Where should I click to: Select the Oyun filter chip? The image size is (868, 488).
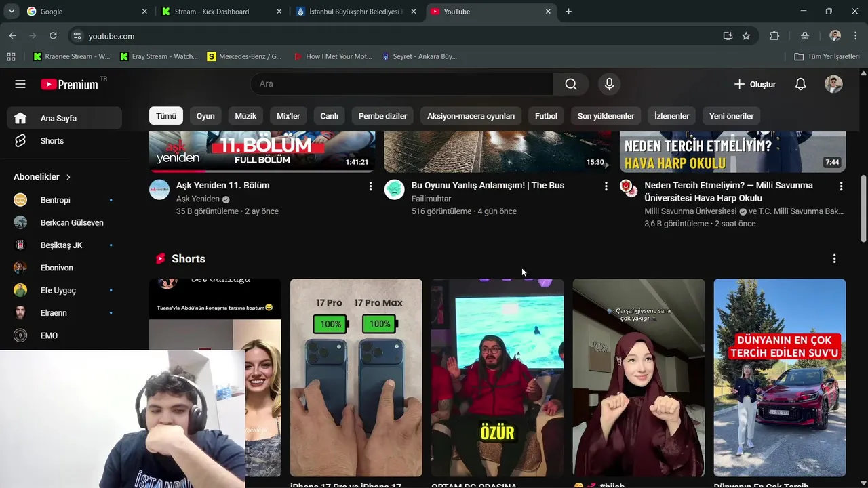(205, 116)
